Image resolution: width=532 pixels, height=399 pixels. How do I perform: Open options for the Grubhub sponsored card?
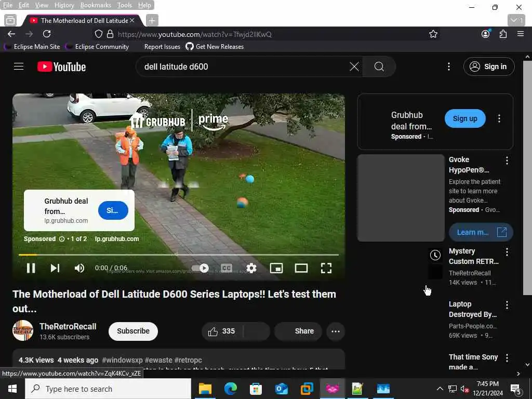click(x=499, y=118)
